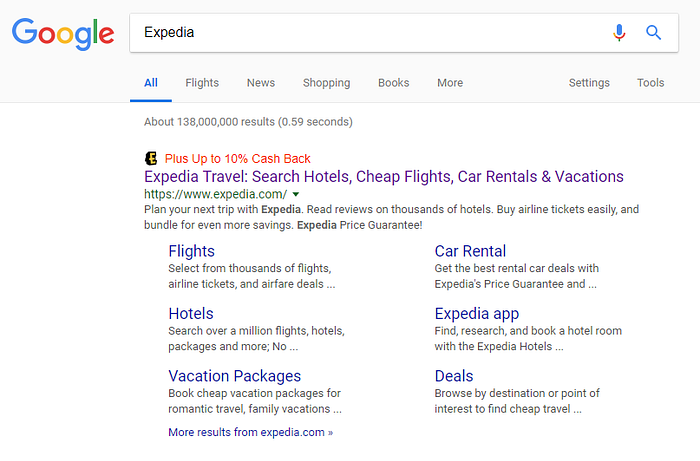Click the https://www.expedia.com/ URL
Viewport: 700px width, 461px height.
(x=216, y=195)
